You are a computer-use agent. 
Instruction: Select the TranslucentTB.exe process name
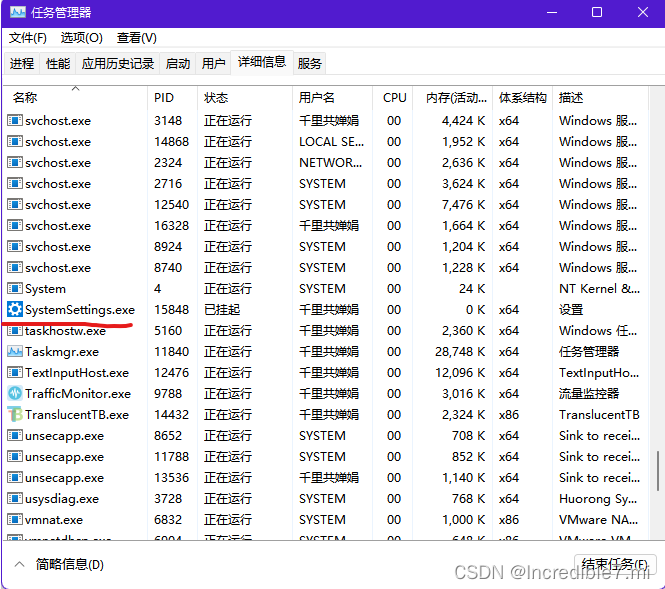[77, 414]
